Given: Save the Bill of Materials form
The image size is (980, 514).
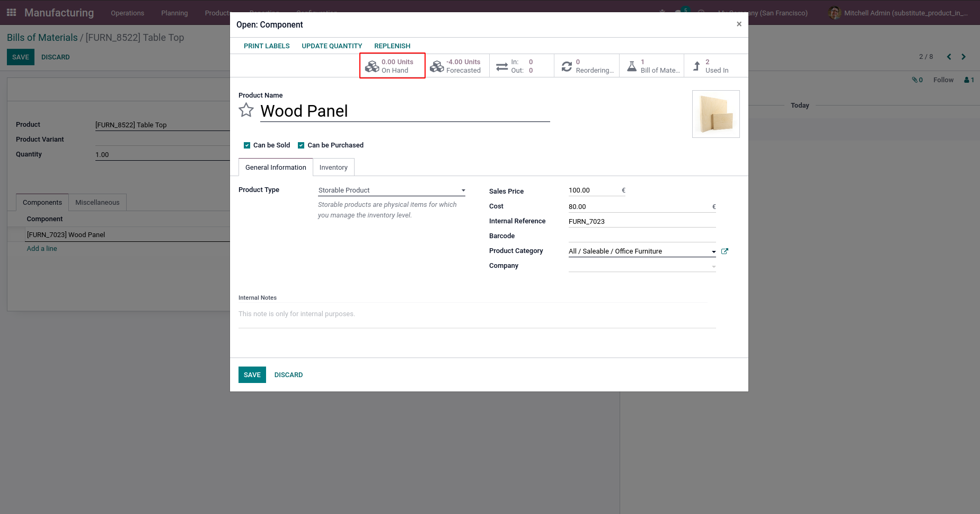Looking at the screenshot, I should [21, 57].
